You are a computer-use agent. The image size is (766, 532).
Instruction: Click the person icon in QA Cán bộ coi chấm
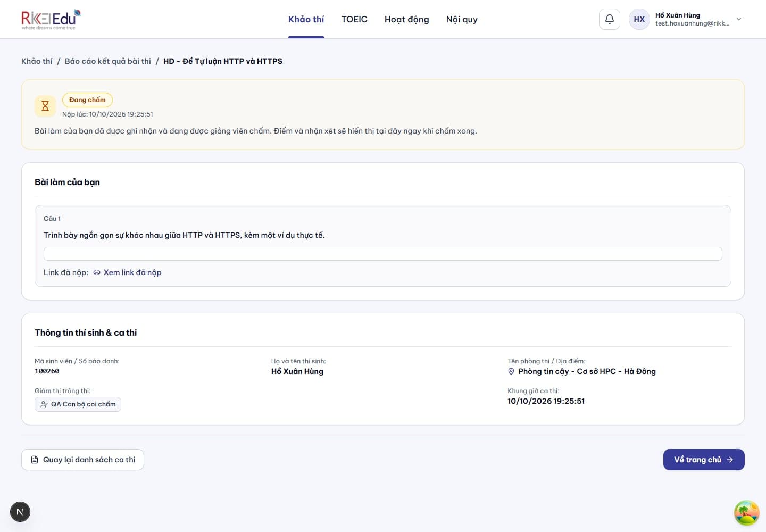pyautogui.click(x=44, y=404)
